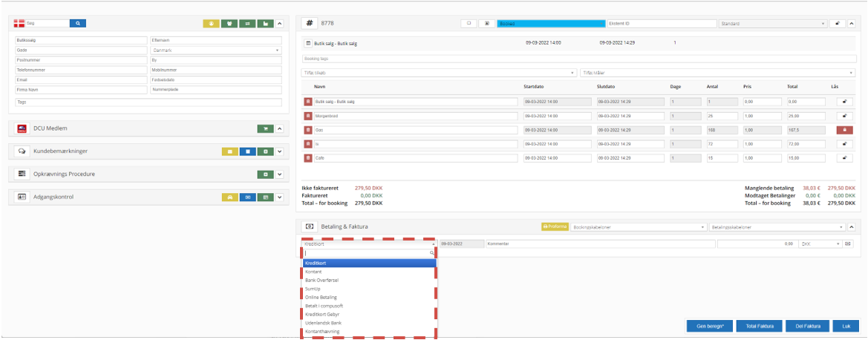This screenshot has height=340, width=868.
Task: Open the Bookingskabeloner dropdown
Action: [x=639, y=226]
